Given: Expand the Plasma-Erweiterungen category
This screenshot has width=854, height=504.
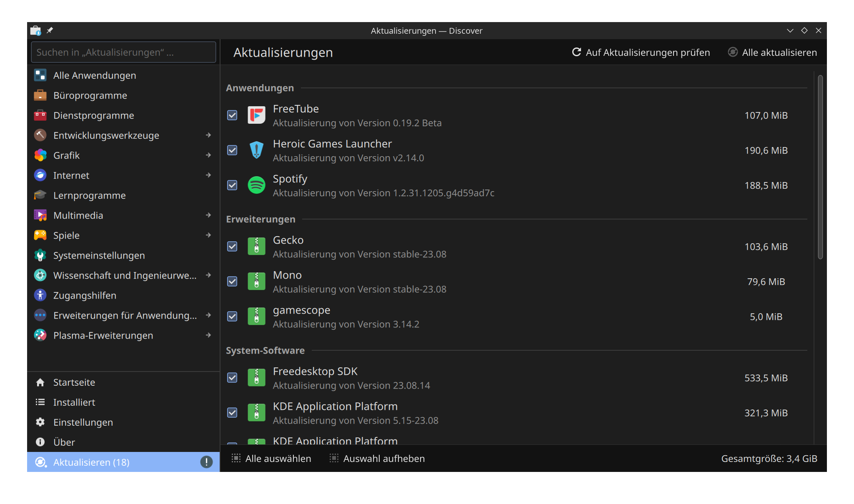Looking at the screenshot, I should pos(208,335).
